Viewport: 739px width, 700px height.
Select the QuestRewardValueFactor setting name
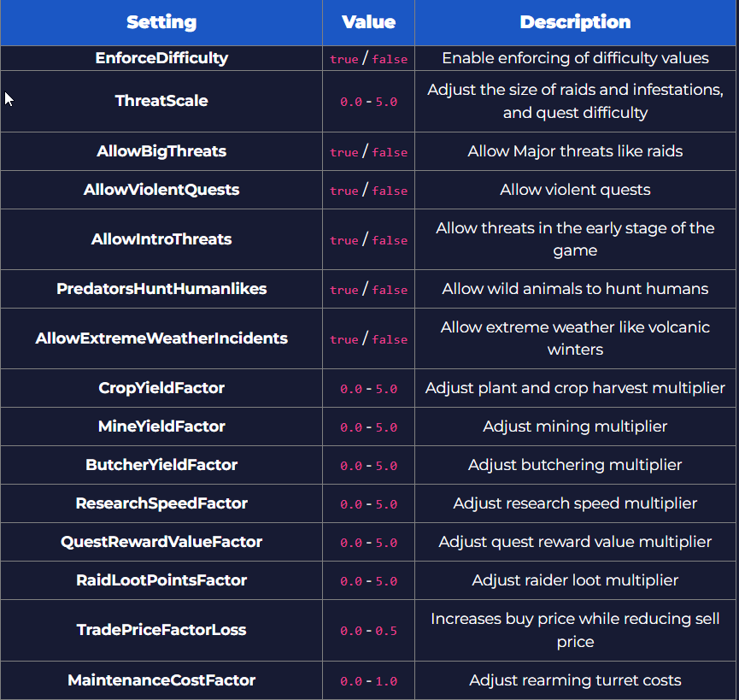pos(161,542)
